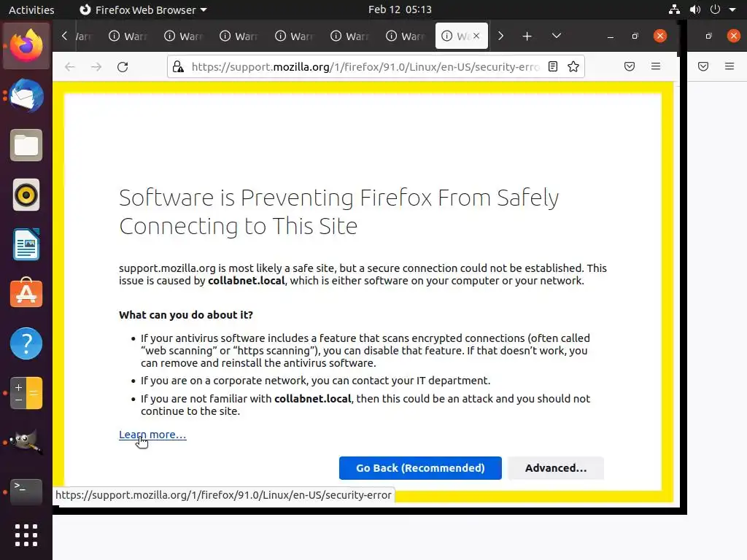Image resolution: width=747 pixels, height=560 pixels.
Task: Close the front Firefox window
Action: point(659,36)
